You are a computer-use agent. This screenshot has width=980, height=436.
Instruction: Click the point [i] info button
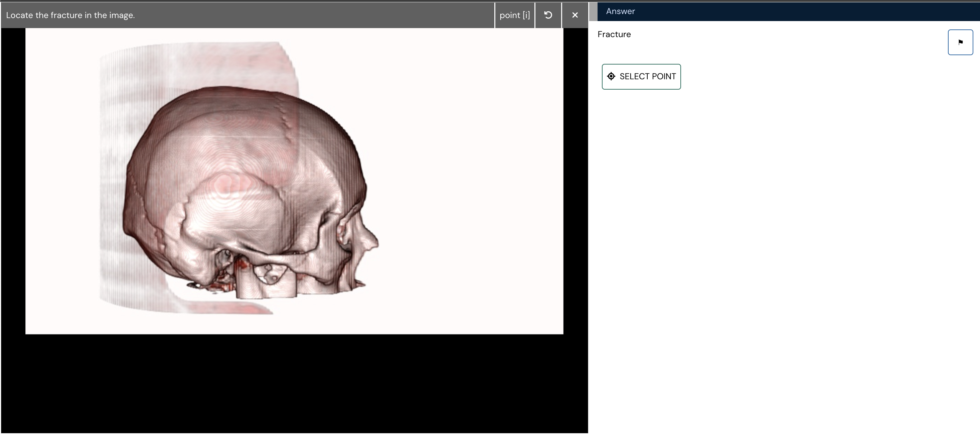tap(514, 15)
